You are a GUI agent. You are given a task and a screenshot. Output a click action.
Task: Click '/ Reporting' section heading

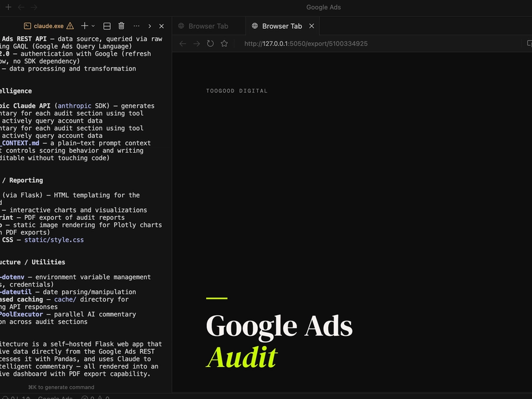(22, 180)
